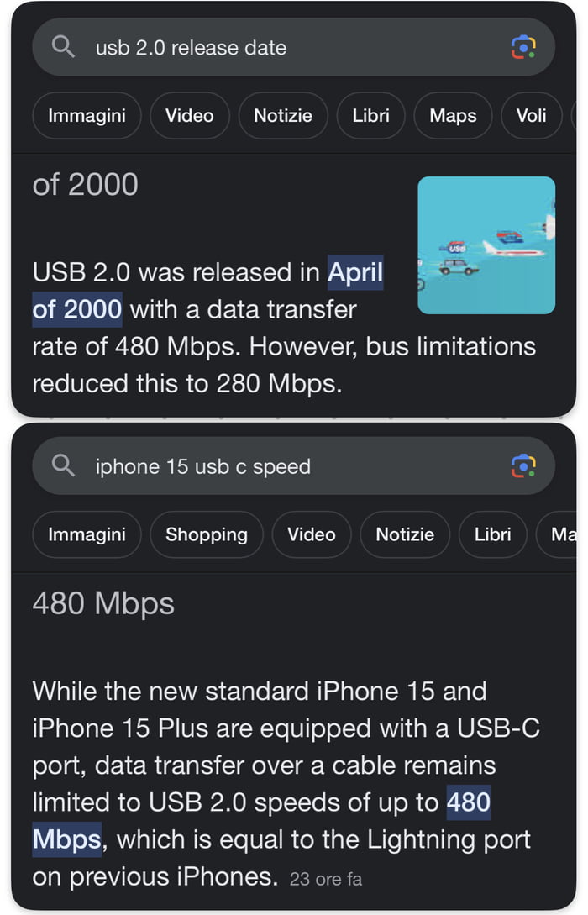Switch to the Video tab in the first search
The width and height of the screenshot is (588, 915).
coord(190,116)
